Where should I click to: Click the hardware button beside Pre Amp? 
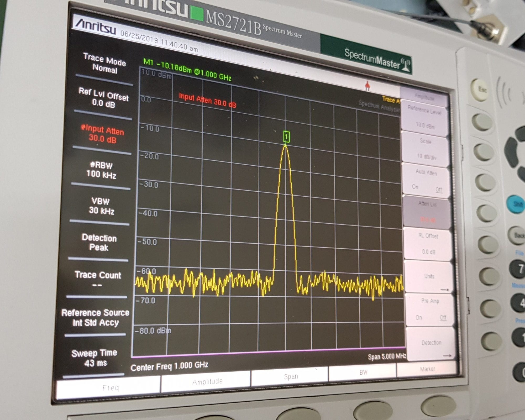point(490,308)
